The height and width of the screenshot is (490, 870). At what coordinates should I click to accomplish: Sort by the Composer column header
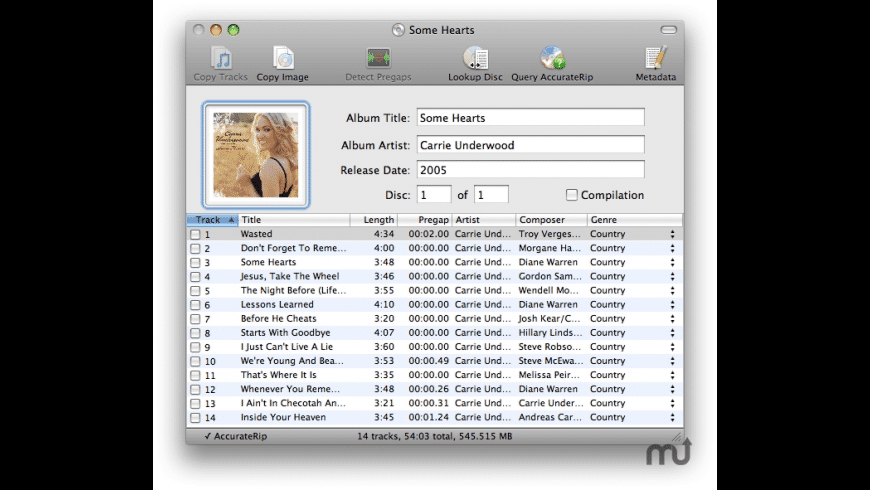(552, 220)
